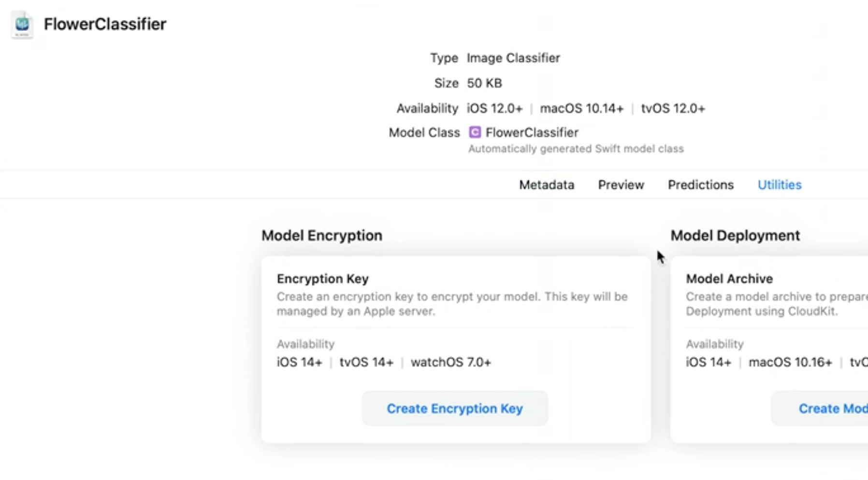This screenshot has height=480, width=868.
Task: Click the tvOS 12.0+ availability text
Action: coord(673,109)
